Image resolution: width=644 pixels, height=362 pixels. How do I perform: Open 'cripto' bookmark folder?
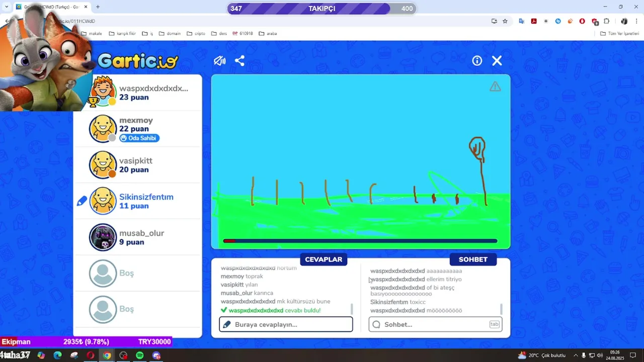[196, 34]
